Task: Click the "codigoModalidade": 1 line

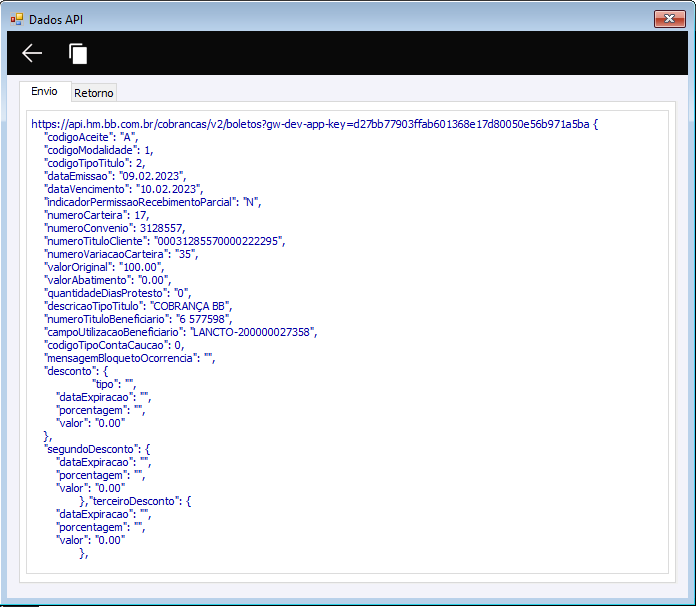Action: [x=99, y=150]
